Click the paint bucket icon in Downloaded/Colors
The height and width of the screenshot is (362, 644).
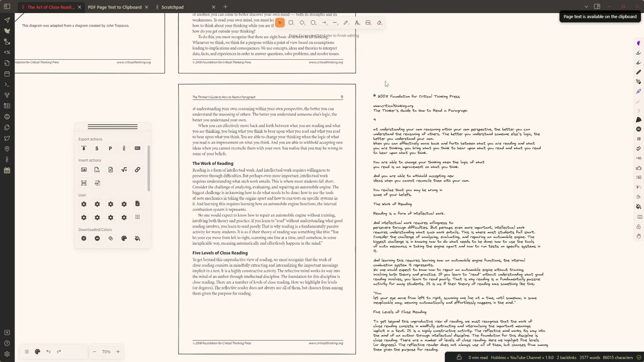pos(137,238)
